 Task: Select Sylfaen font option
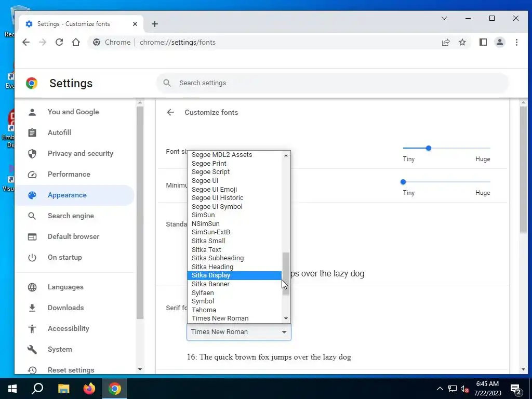[234, 292]
